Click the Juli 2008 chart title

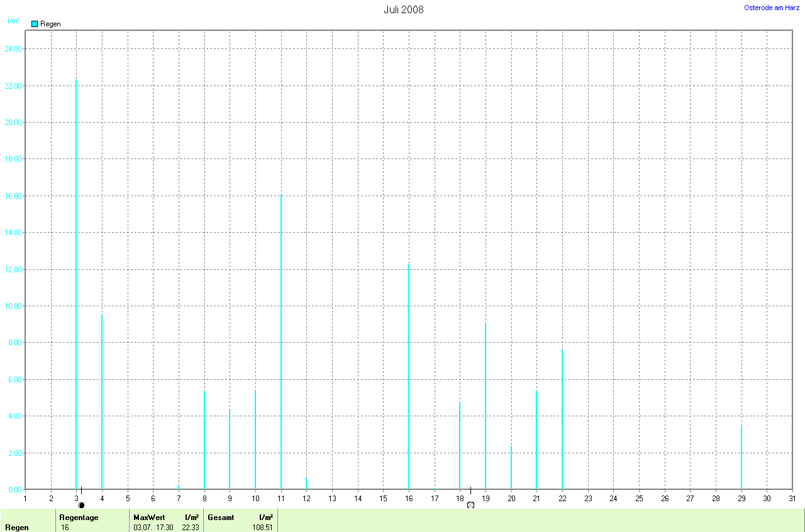(x=403, y=9)
